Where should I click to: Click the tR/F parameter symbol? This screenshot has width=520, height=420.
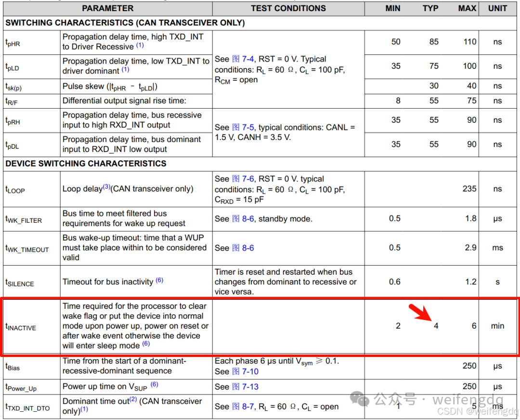click(x=12, y=102)
